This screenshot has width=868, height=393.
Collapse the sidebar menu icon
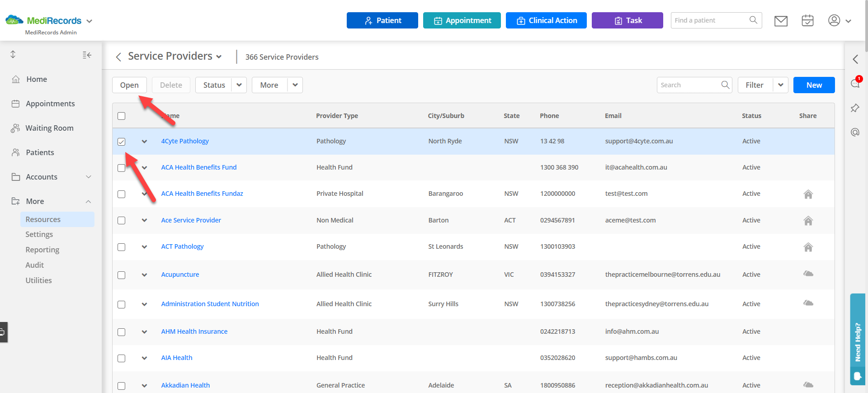point(87,55)
